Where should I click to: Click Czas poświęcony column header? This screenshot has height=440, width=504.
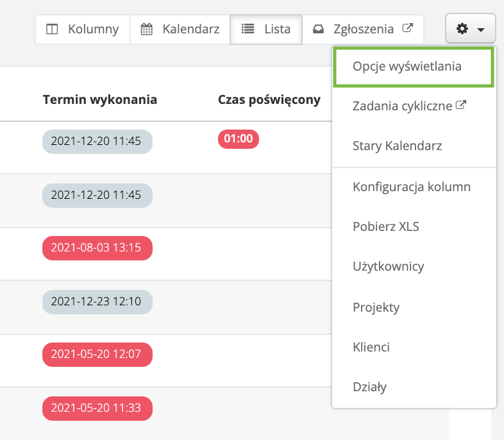pyautogui.click(x=269, y=99)
